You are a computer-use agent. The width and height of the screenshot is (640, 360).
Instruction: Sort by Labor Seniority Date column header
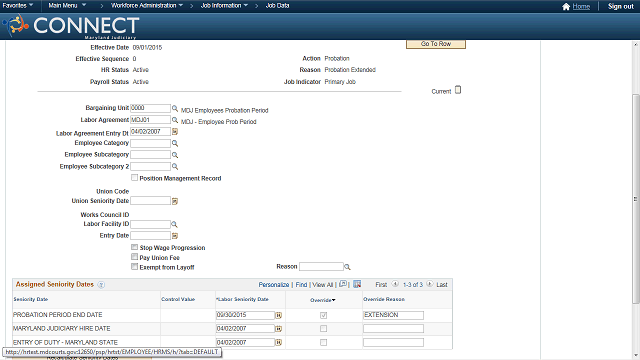(242, 300)
